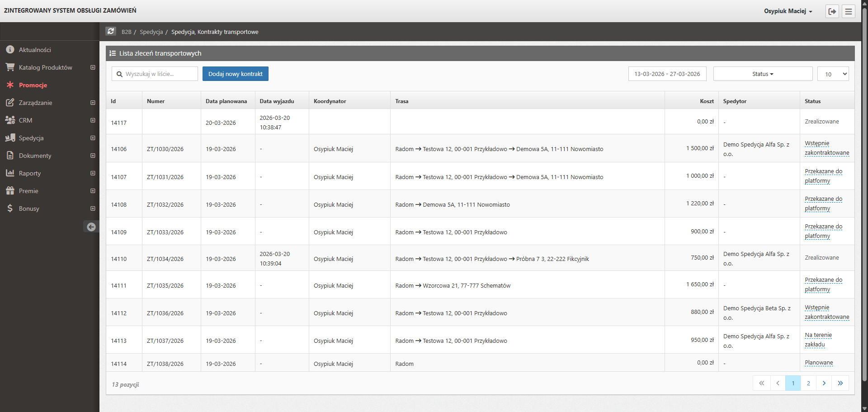868x412 pixels.
Task: Open the rows-per-page dropdown showing 10
Action: 833,74
